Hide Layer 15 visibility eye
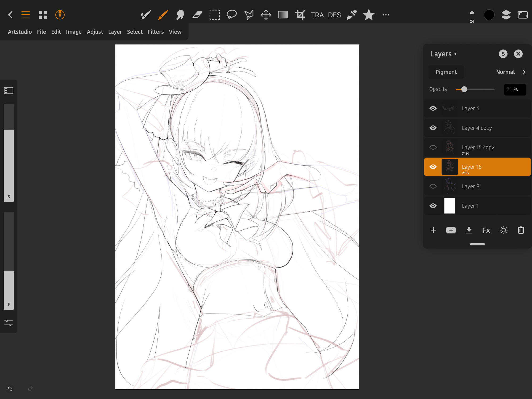This screenshot has height=399, width=532. click(x=433, y=167)
